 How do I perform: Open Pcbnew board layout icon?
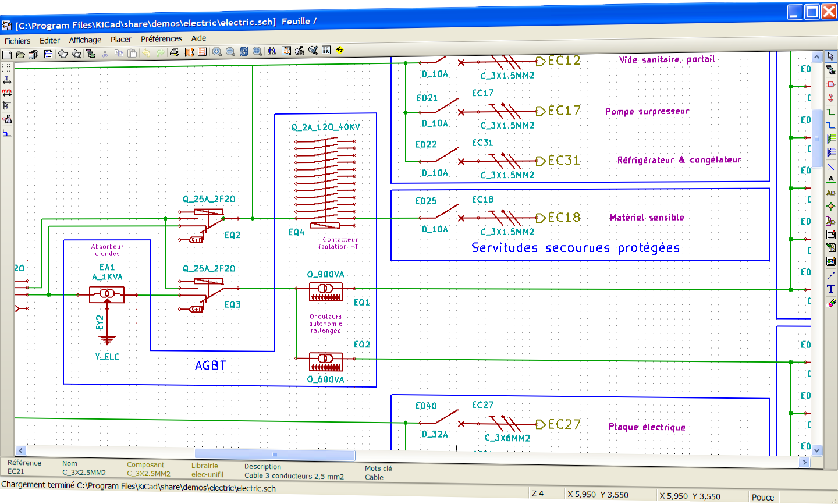[x=203, y=52]
